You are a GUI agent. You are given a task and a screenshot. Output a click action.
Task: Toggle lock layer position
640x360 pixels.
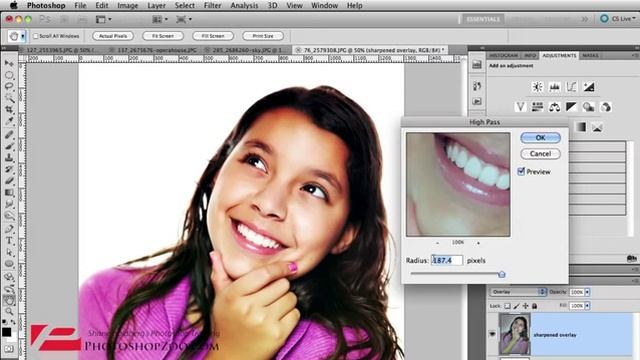coord(525,306)
